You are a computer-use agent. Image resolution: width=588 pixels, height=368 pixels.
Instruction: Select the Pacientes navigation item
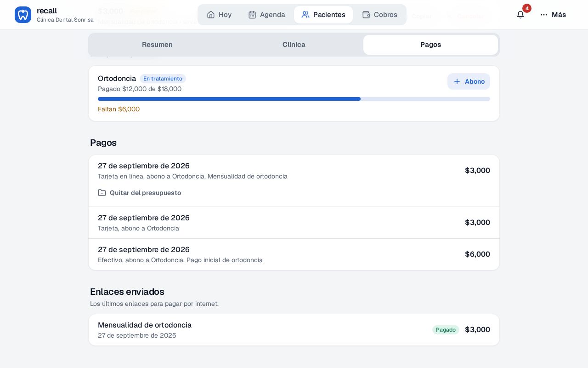(323, 15)
